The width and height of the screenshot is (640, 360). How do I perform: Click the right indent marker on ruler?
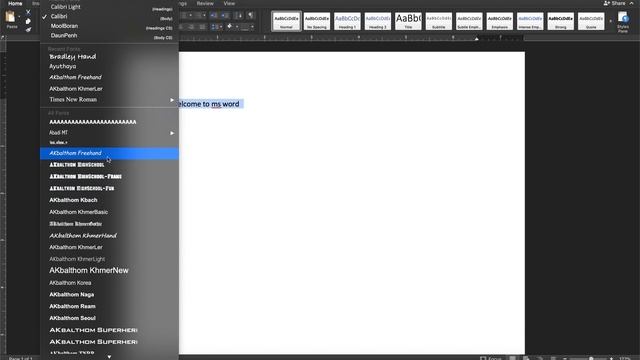476,39
